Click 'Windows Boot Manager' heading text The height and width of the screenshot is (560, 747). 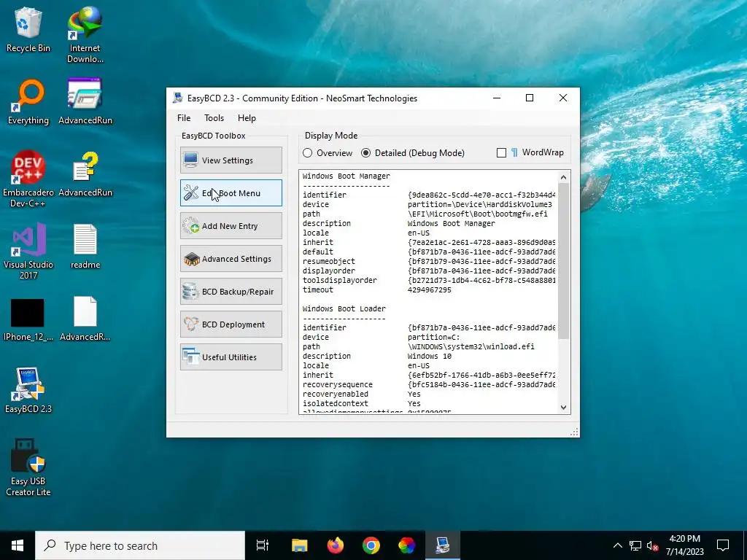tap(347, 176)
